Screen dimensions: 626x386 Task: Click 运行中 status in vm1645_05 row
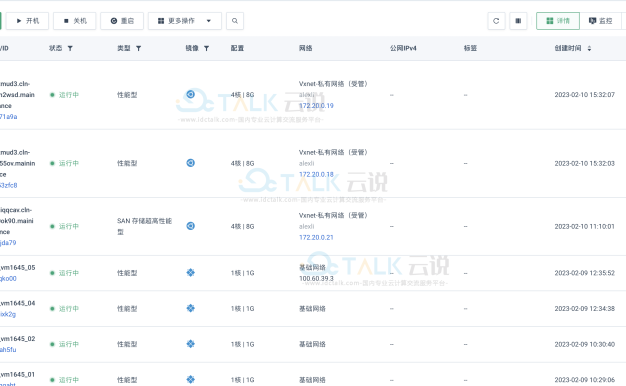tap(64, 273)
